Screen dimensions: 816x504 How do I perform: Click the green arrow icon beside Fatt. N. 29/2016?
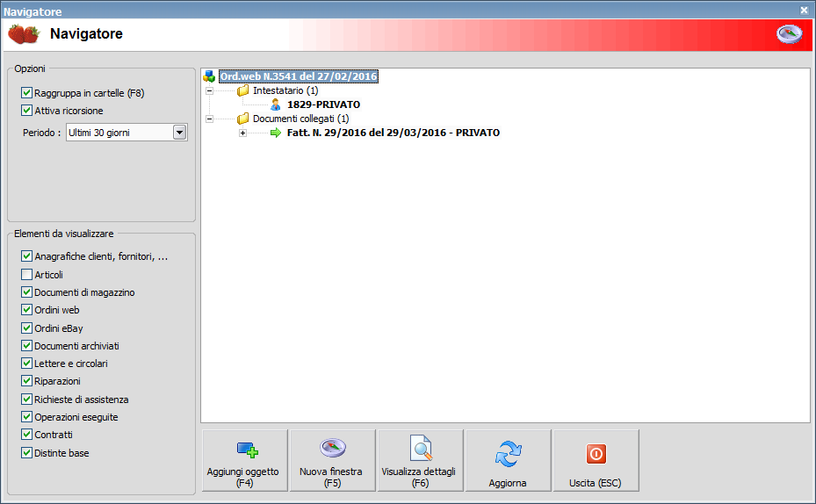click(x=276, y=133)
